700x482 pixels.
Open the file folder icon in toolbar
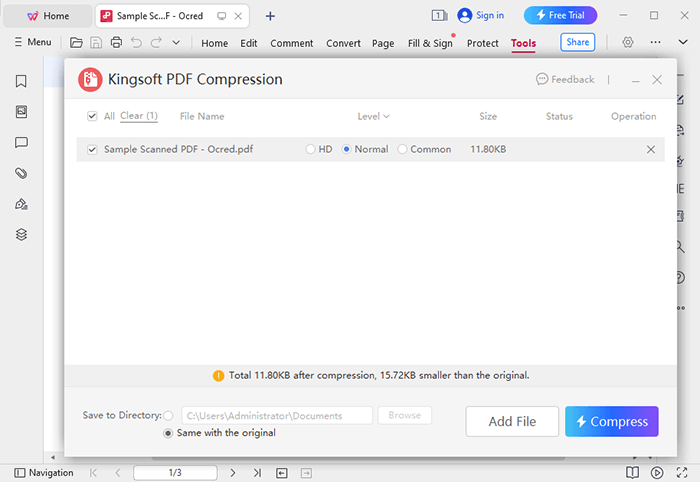pos(76,43)
